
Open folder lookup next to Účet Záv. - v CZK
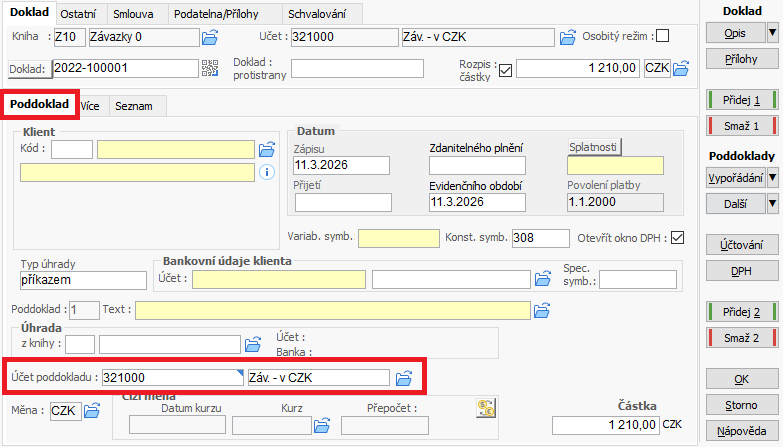click(x=568, y=38)
